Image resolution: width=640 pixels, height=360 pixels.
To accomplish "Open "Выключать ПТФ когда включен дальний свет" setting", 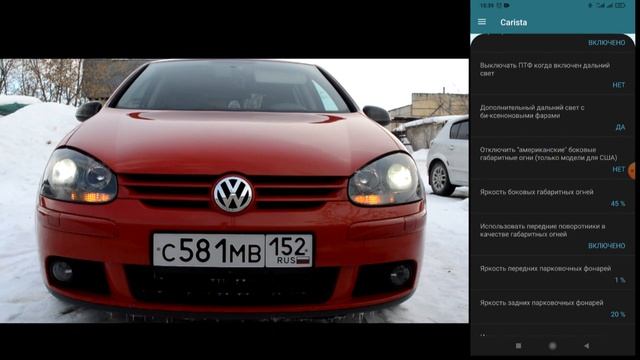I will coord(553,74).
